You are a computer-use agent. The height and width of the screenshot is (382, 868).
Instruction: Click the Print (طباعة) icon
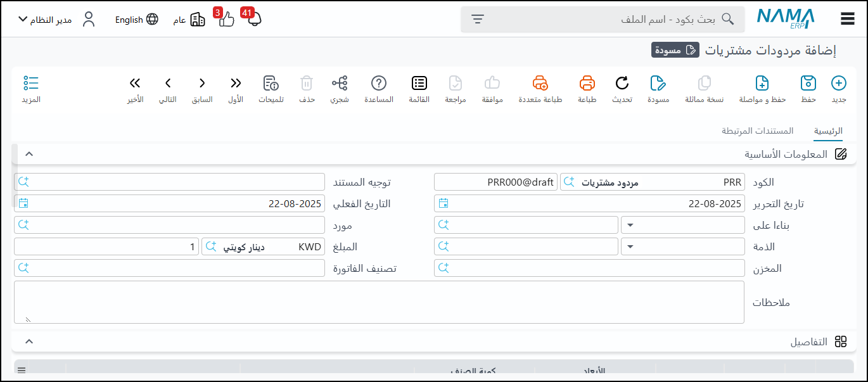point(587,84)
